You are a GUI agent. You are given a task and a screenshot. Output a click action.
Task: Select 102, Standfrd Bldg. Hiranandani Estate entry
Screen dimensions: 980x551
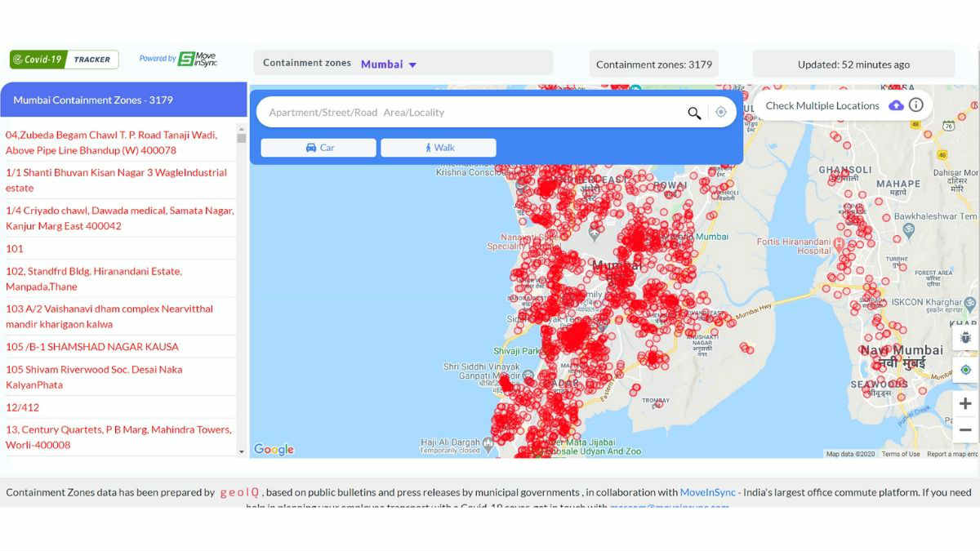(x=94, y=278)
